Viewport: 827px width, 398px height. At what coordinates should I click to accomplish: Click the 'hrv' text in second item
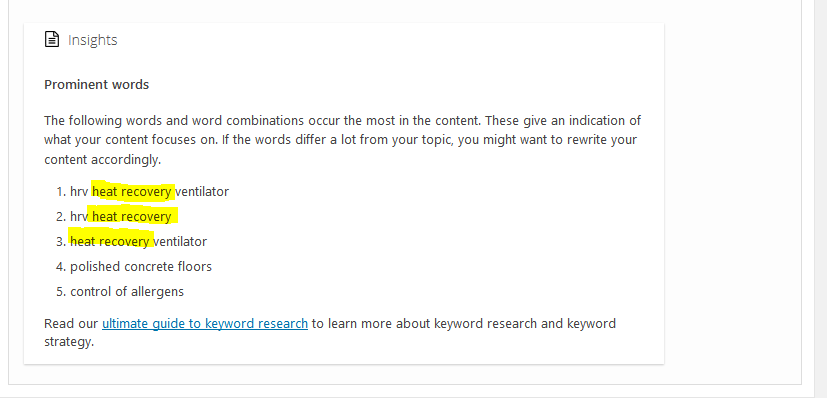pos(79,217)
